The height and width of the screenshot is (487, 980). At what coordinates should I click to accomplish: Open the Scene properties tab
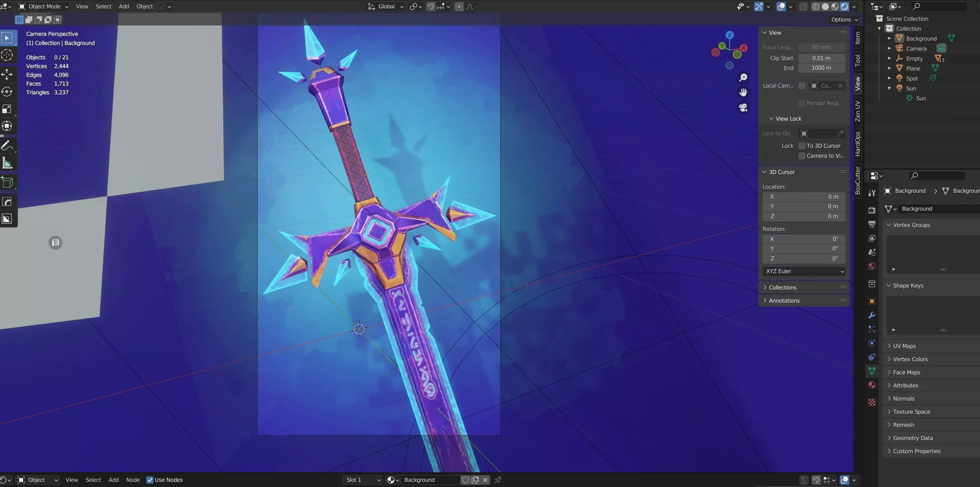pyautogui.click(x=872, y=252)
